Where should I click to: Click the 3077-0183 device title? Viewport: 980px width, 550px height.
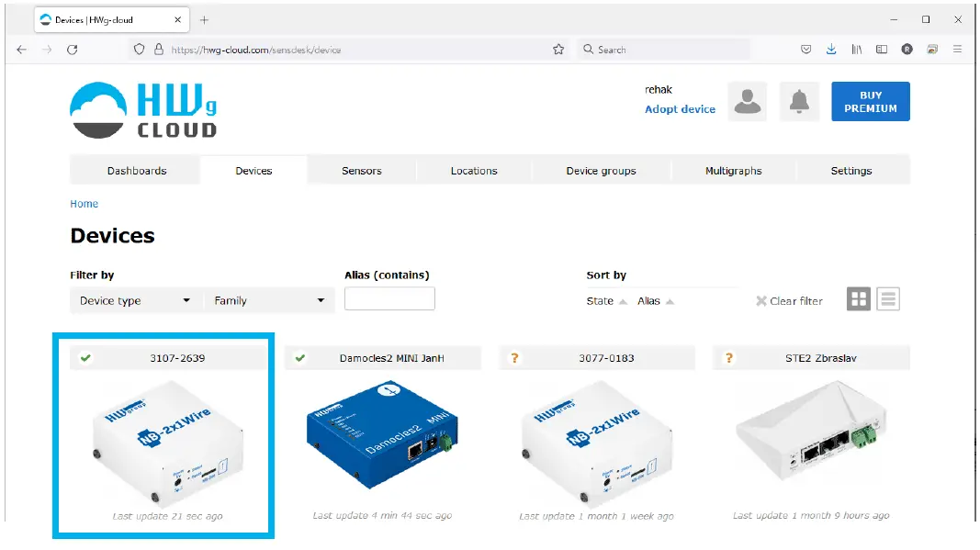point(606,358)
